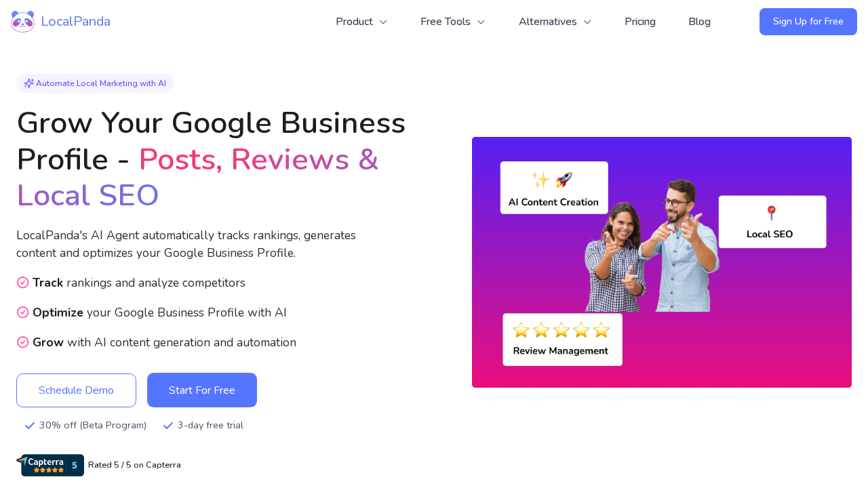Click the LocalPanda brand name link
868x488 pixels.
point(75,22)
